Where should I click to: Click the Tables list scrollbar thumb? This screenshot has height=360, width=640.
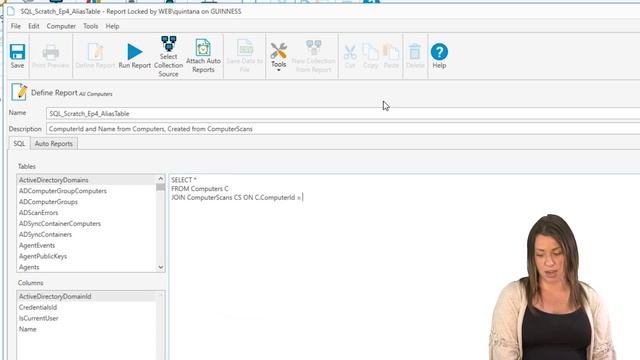(160, 187)
